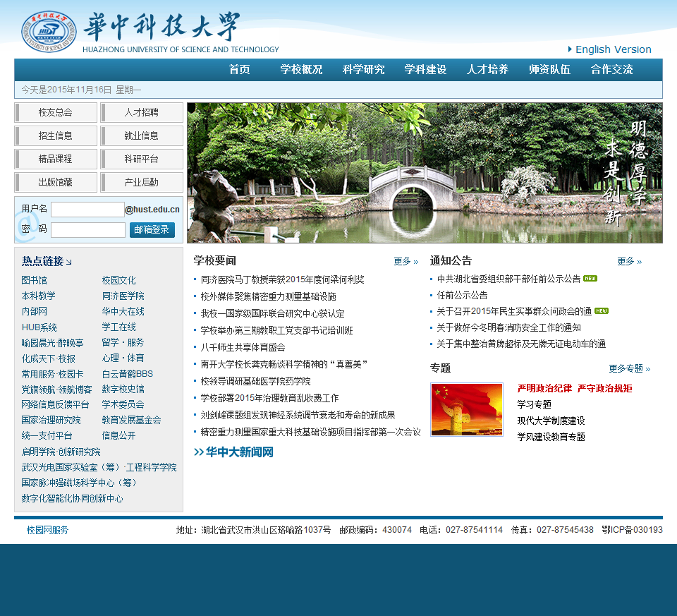Open 白云黄鹤BBS link
The width and height of the screenshot is (677, 616).
pyautogui.click(x=128, y=374)
